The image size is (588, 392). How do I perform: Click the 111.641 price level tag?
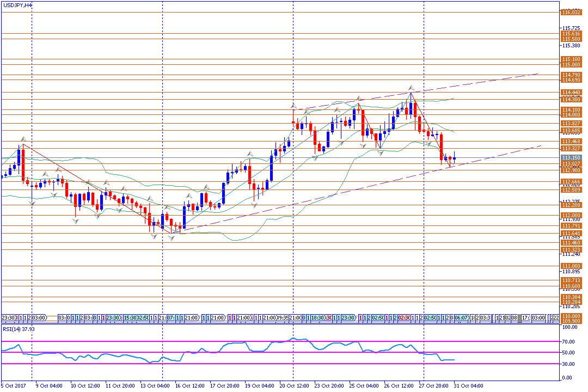click(x=571, y=234)
